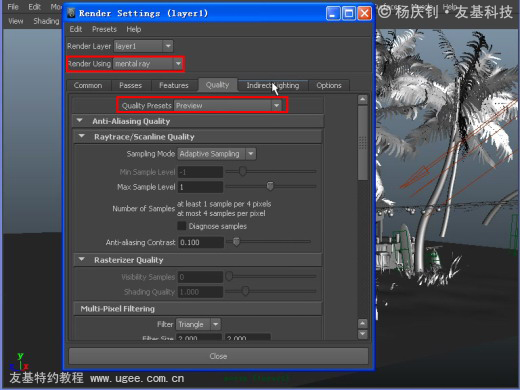Open the Filter Triangle dropdown

point(198,324)
